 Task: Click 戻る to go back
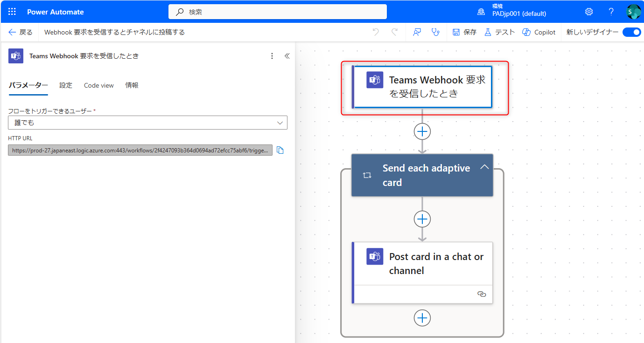pyautogui.click(x=20, y=32)
